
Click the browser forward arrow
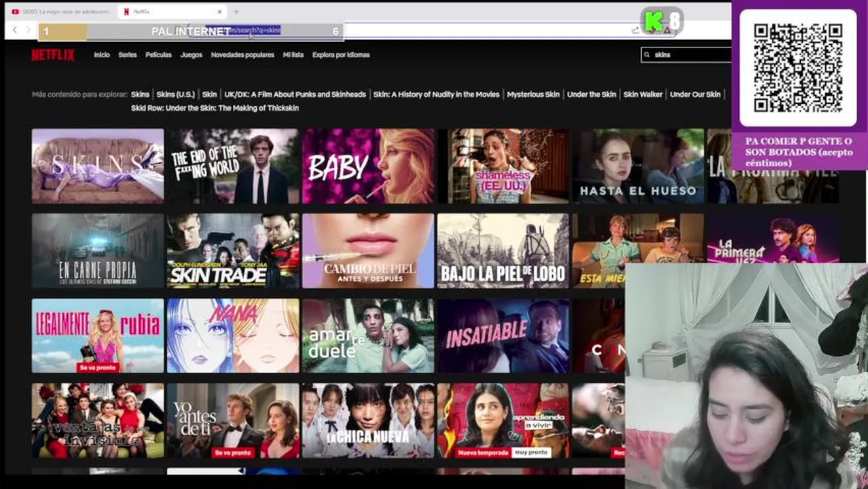(x=29, y=30)
